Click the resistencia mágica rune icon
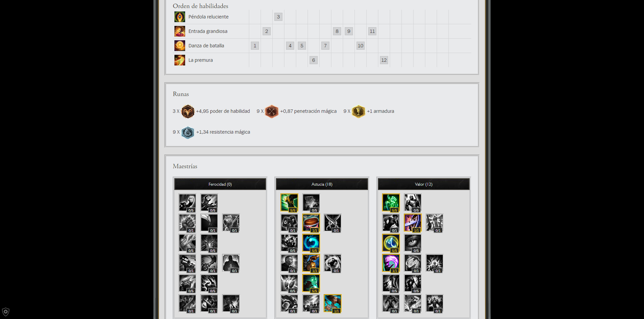644x319 pixels. point(188,132)
